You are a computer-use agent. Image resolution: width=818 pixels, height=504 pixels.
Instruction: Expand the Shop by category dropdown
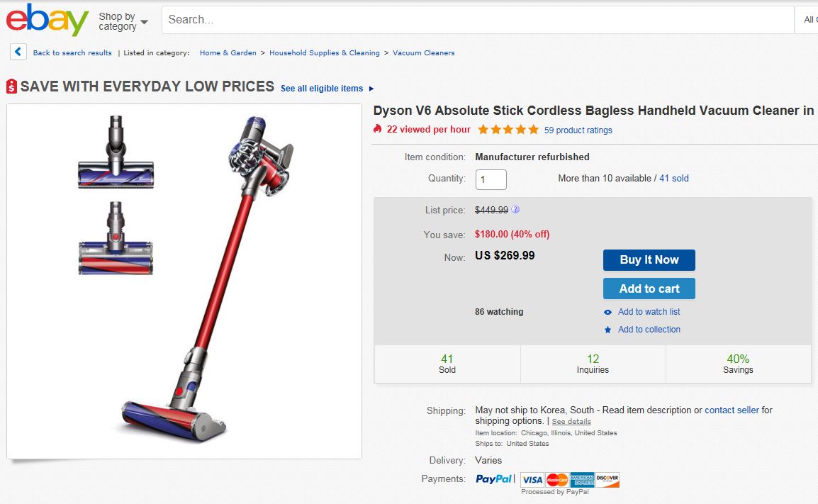point(123,21)
